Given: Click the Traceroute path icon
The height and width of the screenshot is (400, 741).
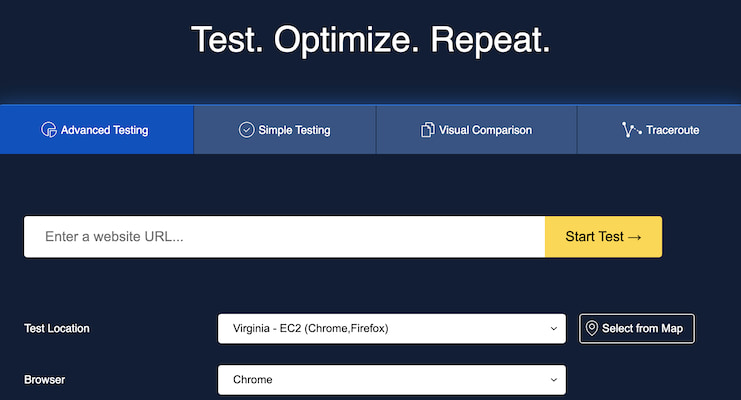Looking at the screenshot, I should point(631,130).
